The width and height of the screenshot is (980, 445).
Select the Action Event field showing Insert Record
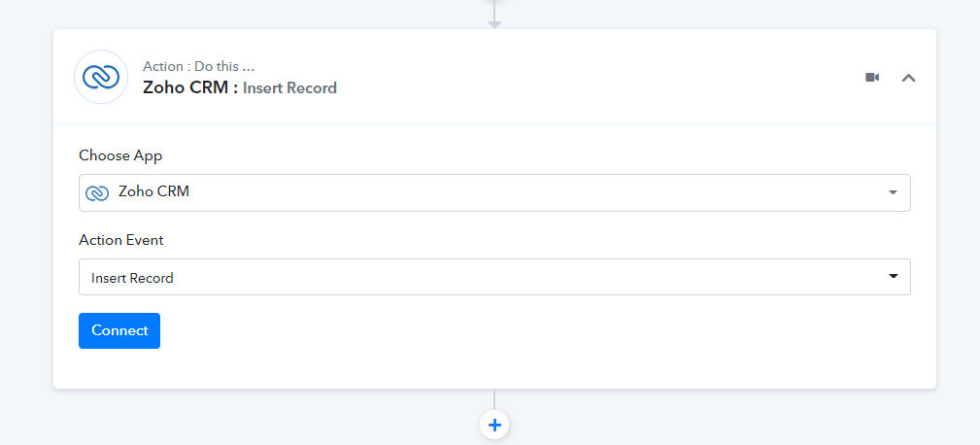tap(494, 277)
